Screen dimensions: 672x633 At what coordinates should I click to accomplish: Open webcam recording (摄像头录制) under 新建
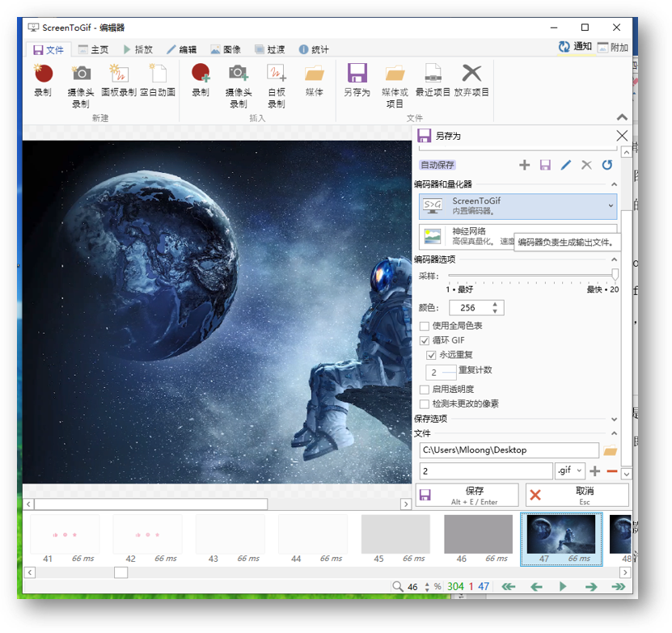(x=81, y=86)
